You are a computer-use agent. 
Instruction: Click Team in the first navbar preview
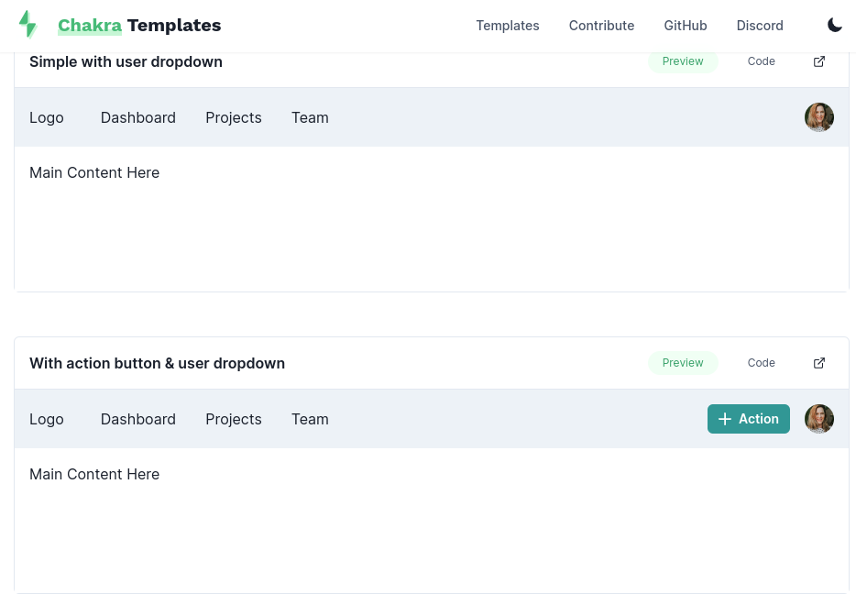point(310,117)
